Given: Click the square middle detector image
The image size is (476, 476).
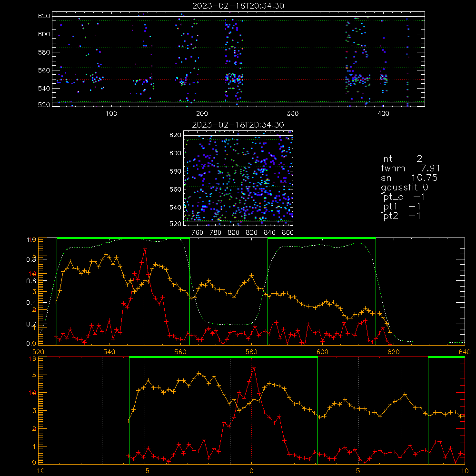Looking at the screenshot, I should 238,178.
